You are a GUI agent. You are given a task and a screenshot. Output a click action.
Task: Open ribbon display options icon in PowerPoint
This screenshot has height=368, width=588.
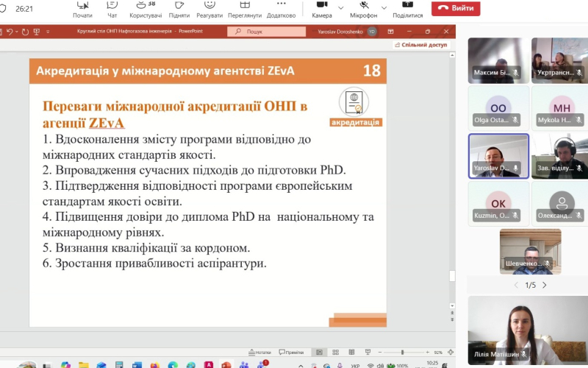click(390, 32)
